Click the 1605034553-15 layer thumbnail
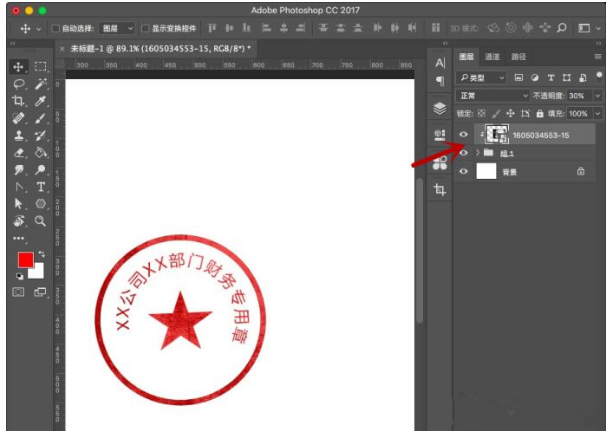609x431 pixels. click(496, 135)
